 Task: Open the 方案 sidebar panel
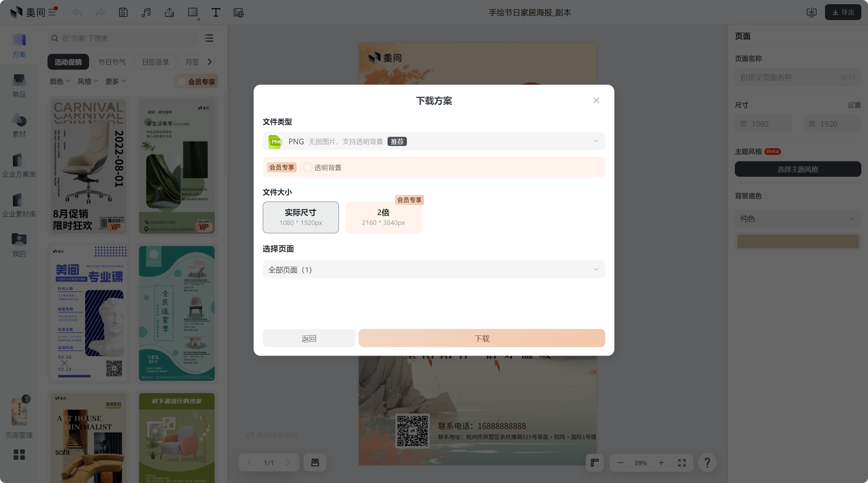tap(19, 45)
